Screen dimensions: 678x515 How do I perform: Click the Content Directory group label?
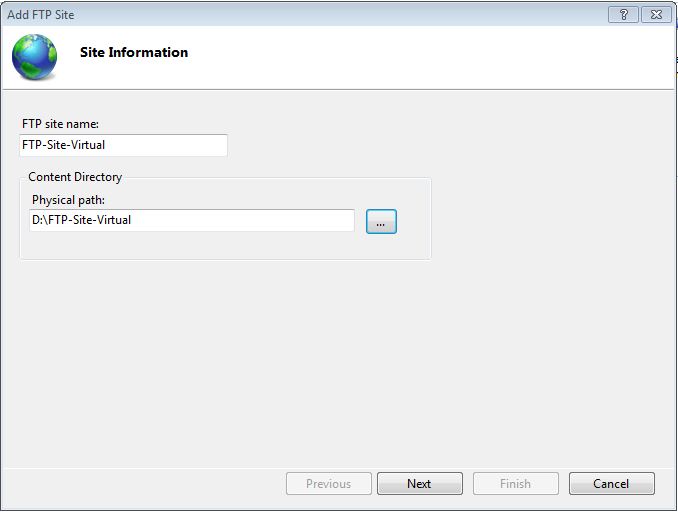(x=75, y=177)
